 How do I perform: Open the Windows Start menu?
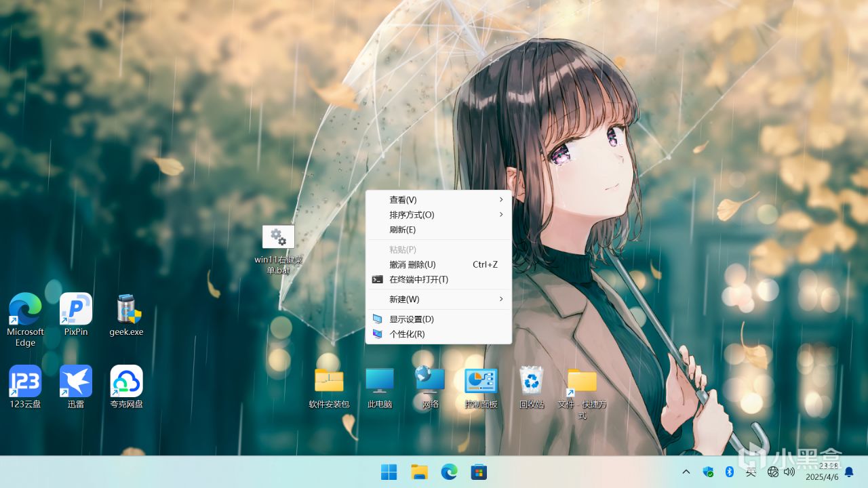389,472
